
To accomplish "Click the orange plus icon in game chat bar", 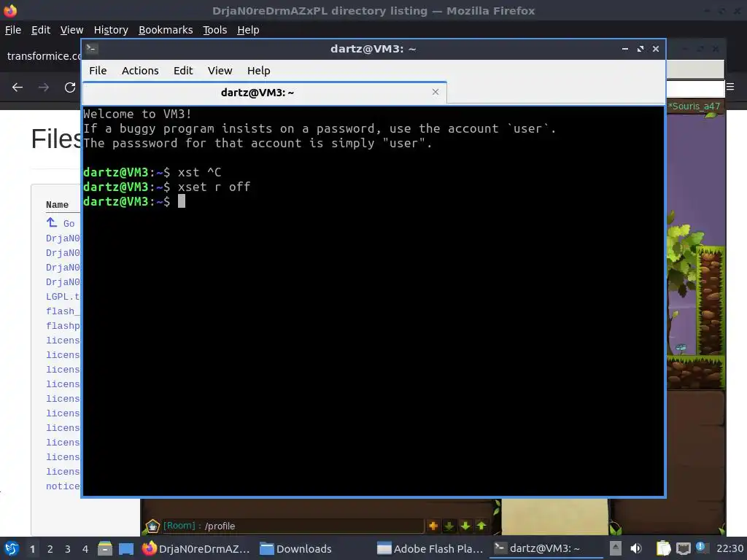I will [433, 526].
